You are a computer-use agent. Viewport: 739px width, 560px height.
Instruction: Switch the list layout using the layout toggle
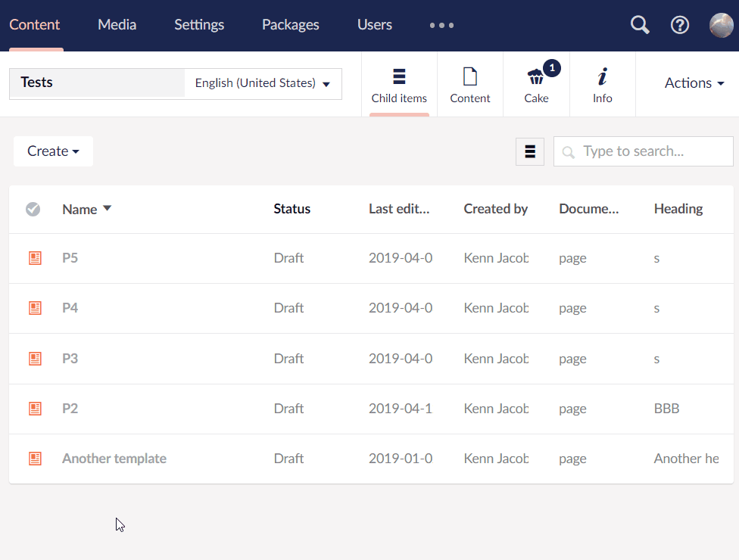[x=529, y=151]
